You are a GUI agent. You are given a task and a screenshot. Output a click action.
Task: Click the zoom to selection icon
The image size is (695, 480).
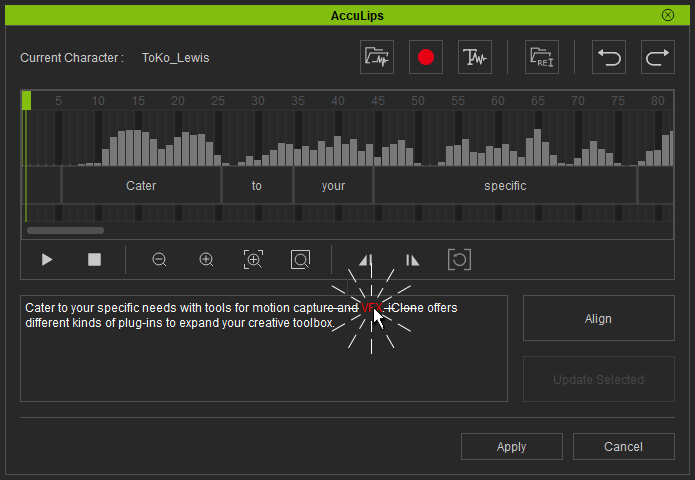(x=253, y=260)
